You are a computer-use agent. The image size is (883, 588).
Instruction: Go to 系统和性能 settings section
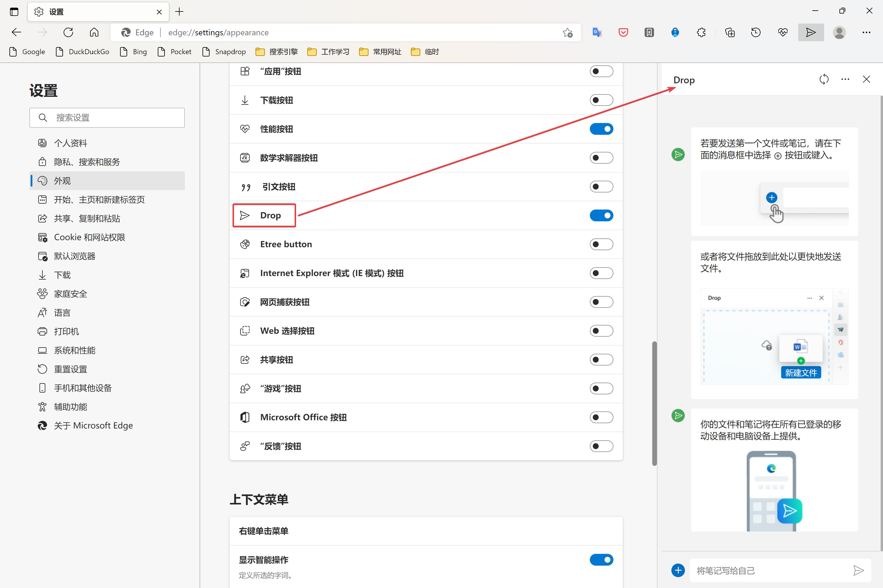(x=75, y=350)
